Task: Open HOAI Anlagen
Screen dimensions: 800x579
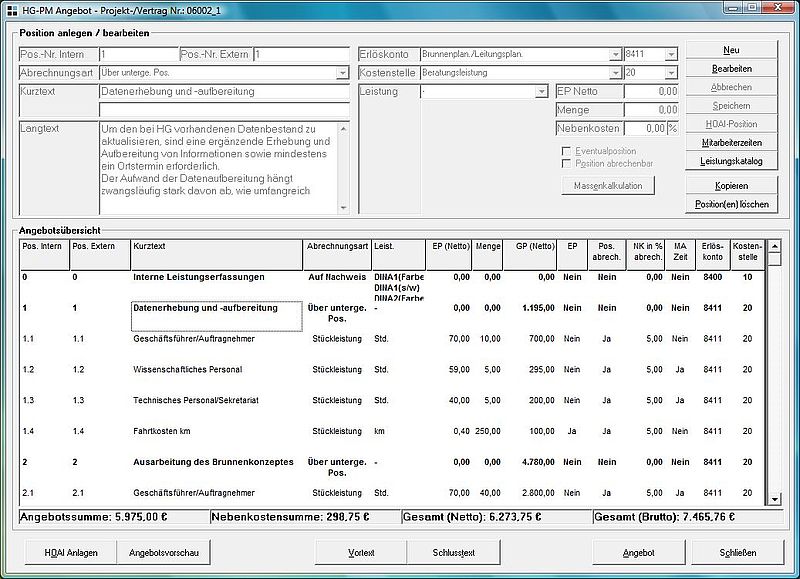Action: click(x=71, y=552)
